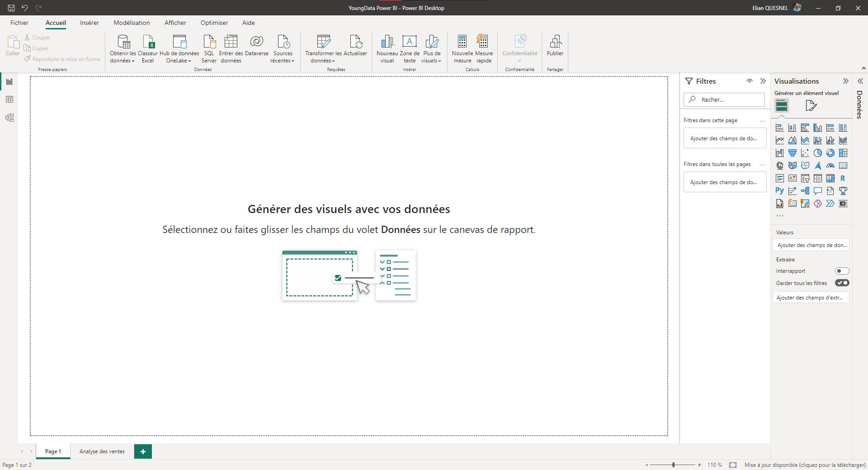868x470 pixels.
Task: Open the Modélisation ribbon tab
Action: pyautogui.click(x=132, y=23)
